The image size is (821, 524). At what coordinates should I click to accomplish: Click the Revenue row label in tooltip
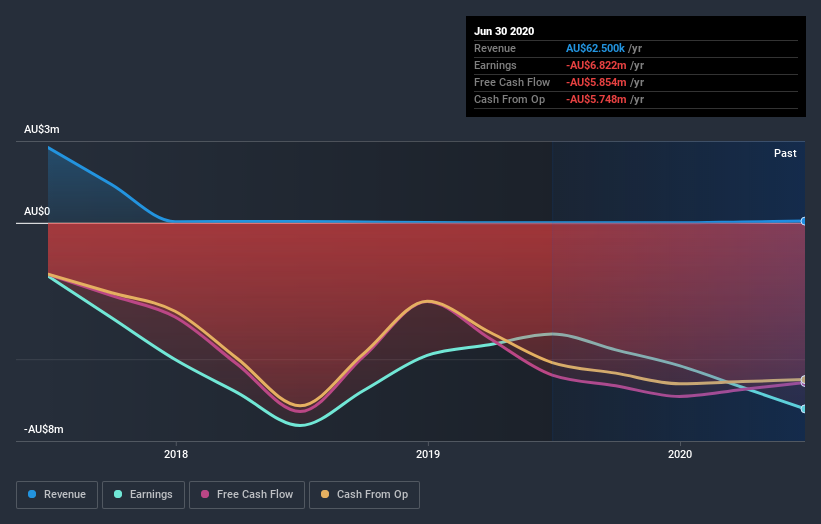click(495, 48)
